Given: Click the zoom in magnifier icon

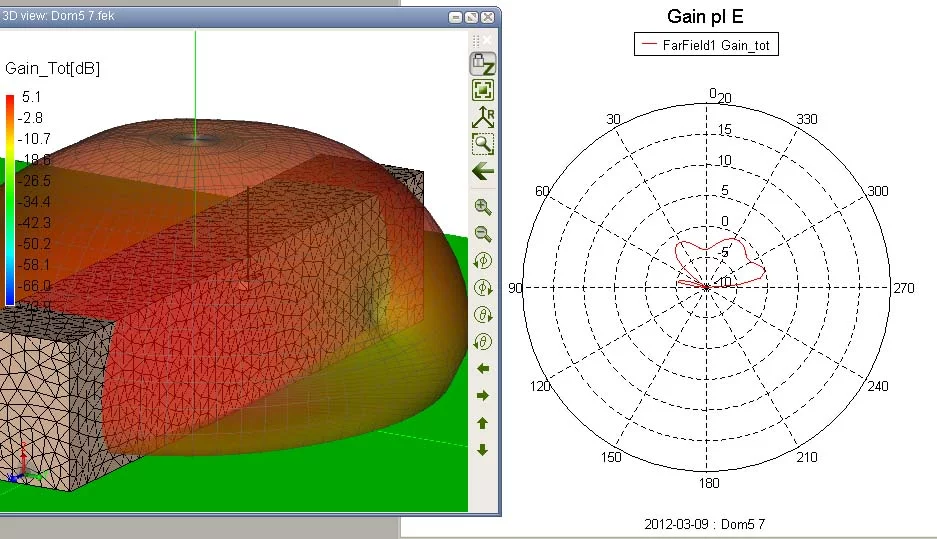Looking at the screenshot, I should point(483,208).
